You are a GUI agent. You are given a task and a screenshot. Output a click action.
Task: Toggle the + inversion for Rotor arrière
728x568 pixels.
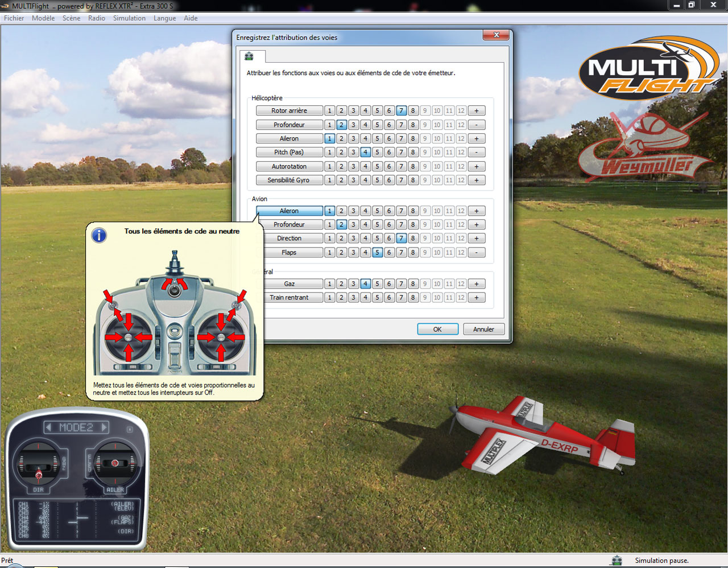pyautogui.click(x=477, y=110)
